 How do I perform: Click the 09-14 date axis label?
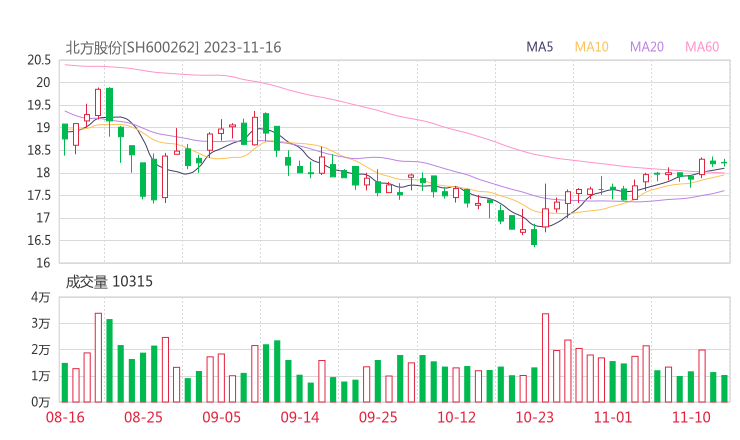300,417
